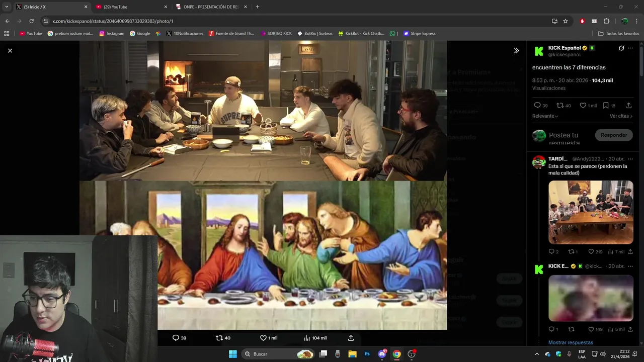Screen dimensions: 644x362
Task: Close the YouTube tab
Action: point(166,7)
